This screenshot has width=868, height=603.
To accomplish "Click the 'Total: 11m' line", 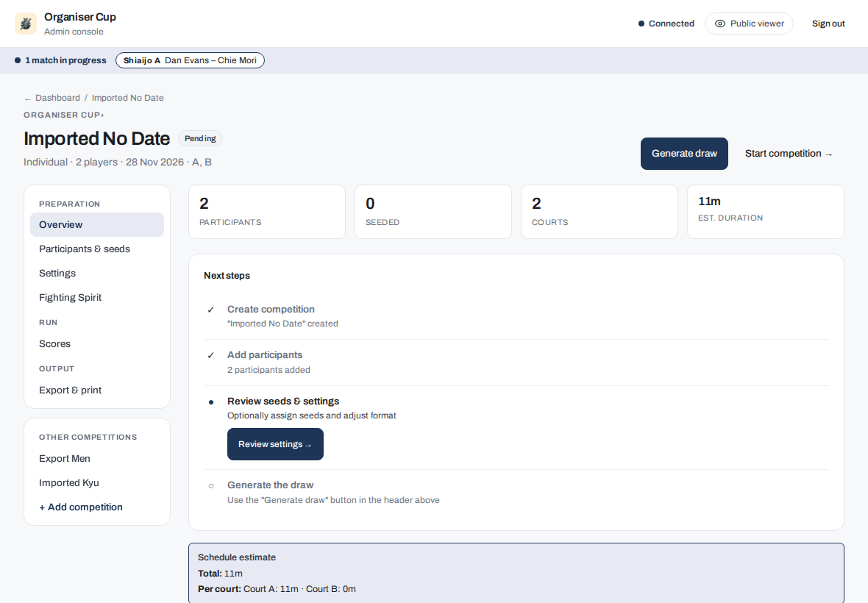I will [x=221, y=574].
